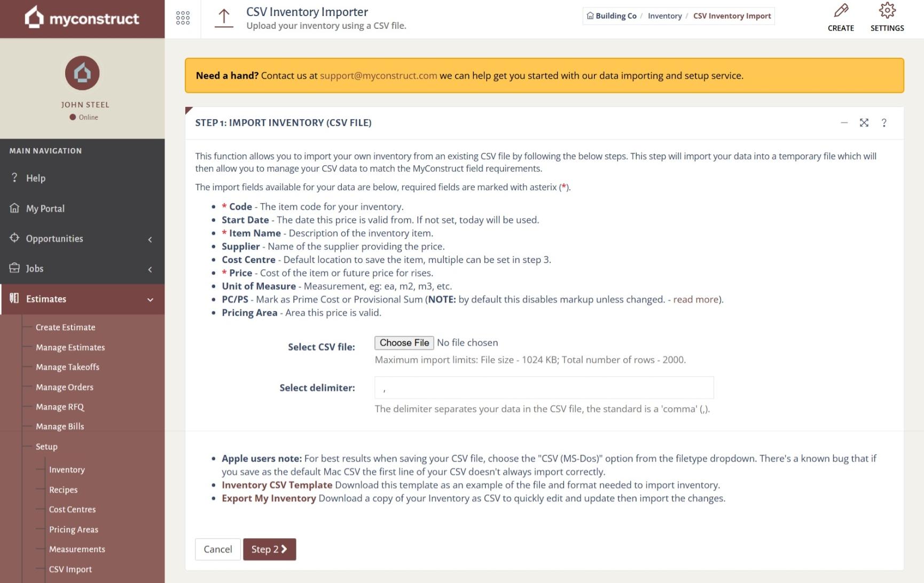Download the Inventory CSV Template

(x=277, y=485)
